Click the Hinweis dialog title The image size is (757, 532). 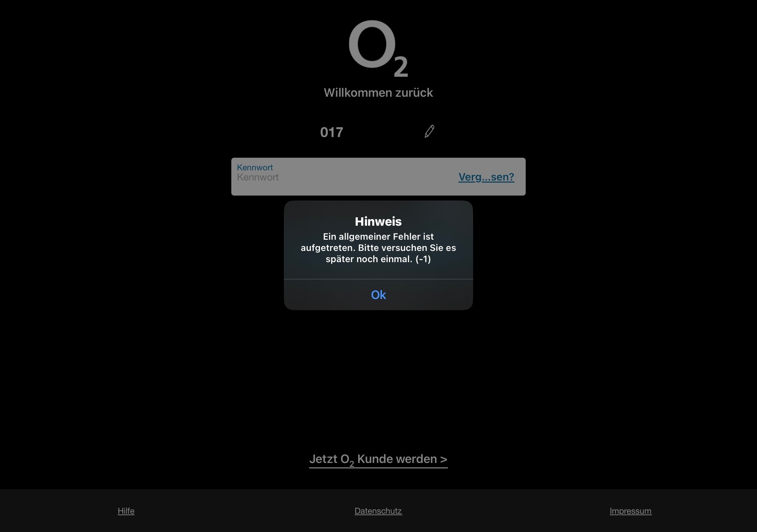[x=378, y=221]
